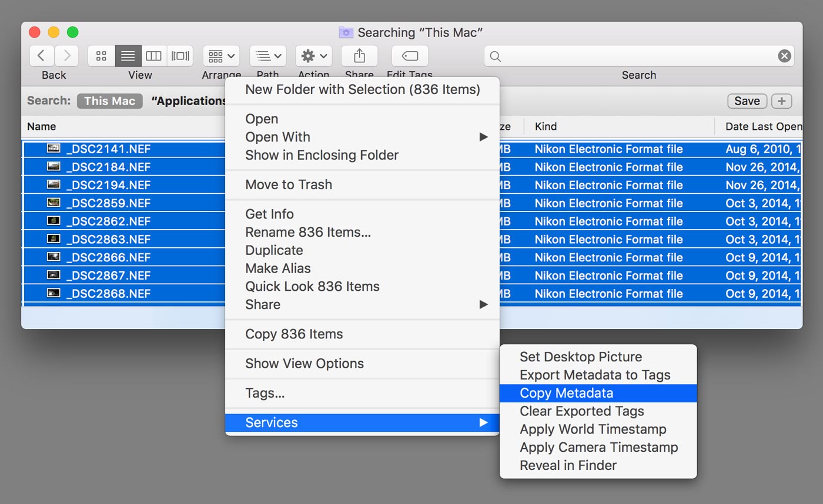Screen dimensions: 823x504
Task: Open the Arrange dropdown menu
Action: tap(221, 56)
